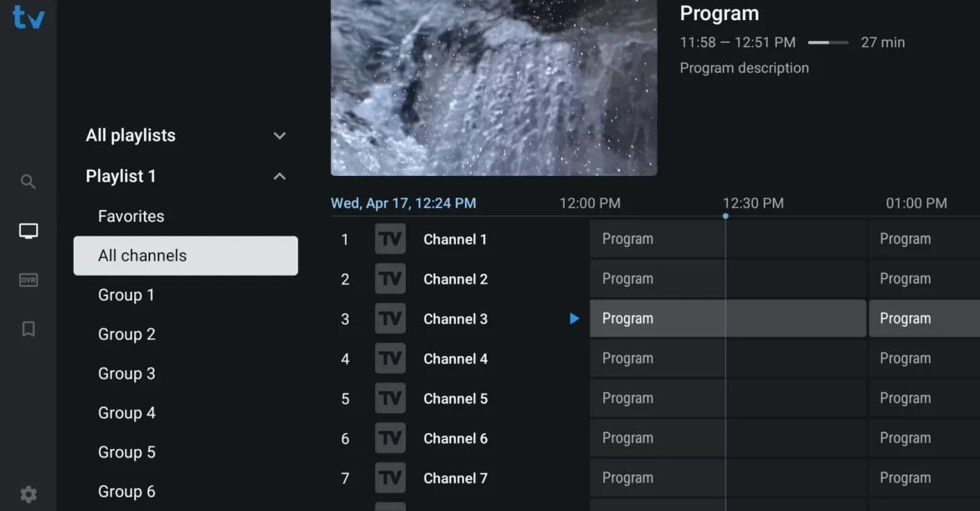
Task: Select Channel 7 in the guide
Action: (x=455, y=478)
